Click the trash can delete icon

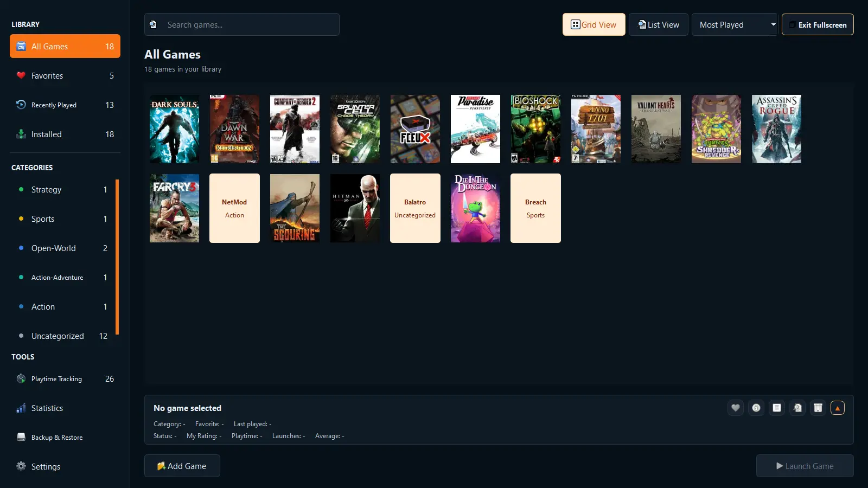818,408
